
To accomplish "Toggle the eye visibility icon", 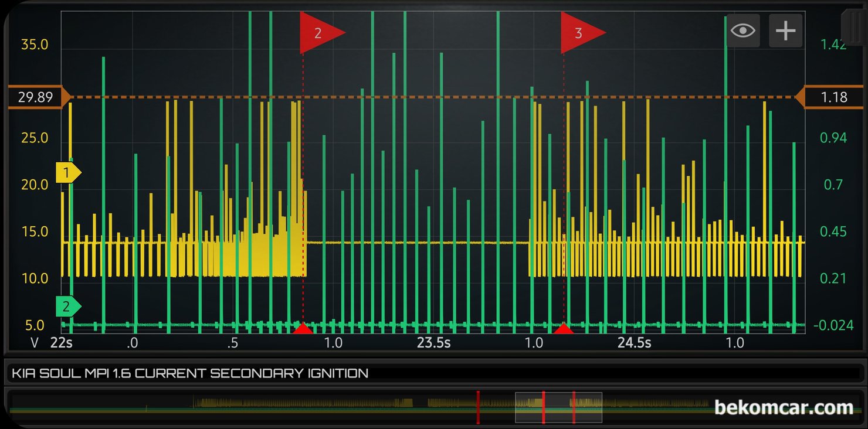I will [743, 30].
